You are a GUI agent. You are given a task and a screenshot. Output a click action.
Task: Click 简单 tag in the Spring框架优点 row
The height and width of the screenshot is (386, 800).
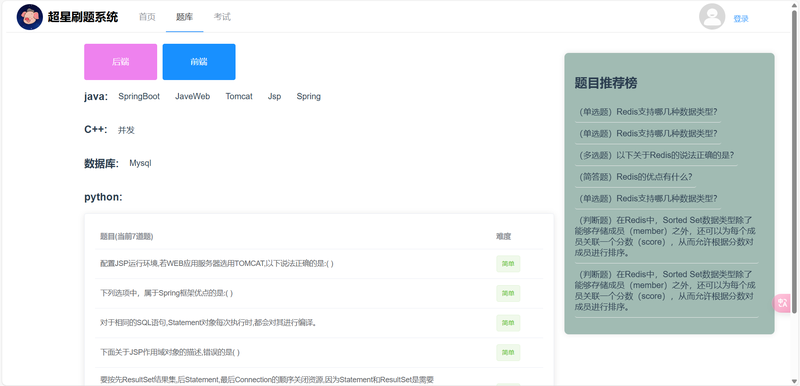(x=508, y=293)
